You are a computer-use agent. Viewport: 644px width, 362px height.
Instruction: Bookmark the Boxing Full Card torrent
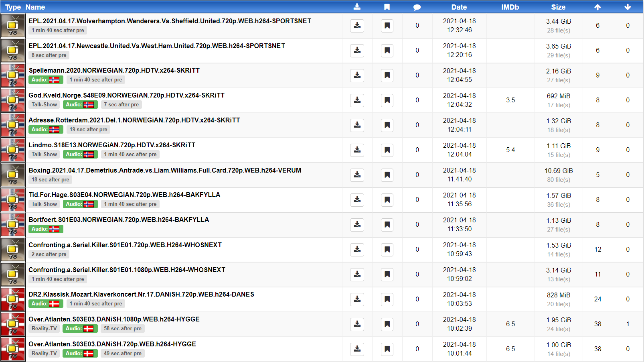tap(387, 175)
